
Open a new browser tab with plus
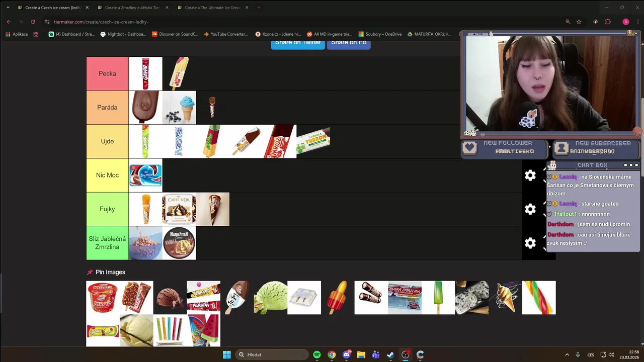[x=259, y=8]
